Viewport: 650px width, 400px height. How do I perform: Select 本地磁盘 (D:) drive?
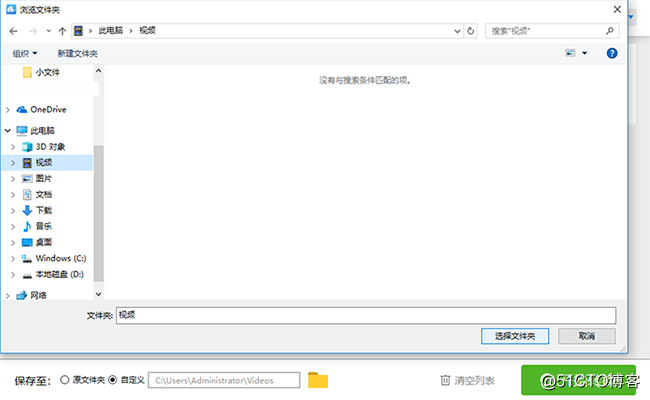(x=59, y=274)
